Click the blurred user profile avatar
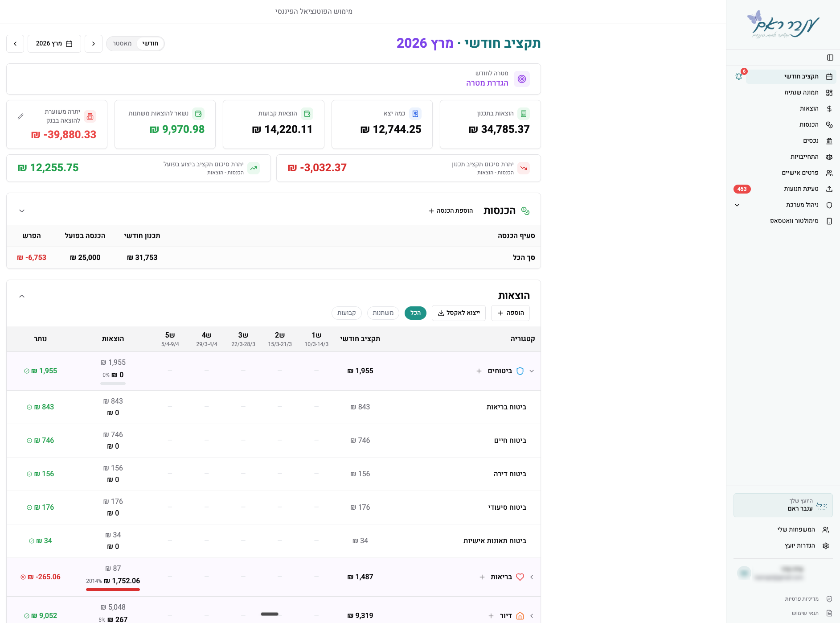Screen dimensions: 840x623 pos(744,573)
